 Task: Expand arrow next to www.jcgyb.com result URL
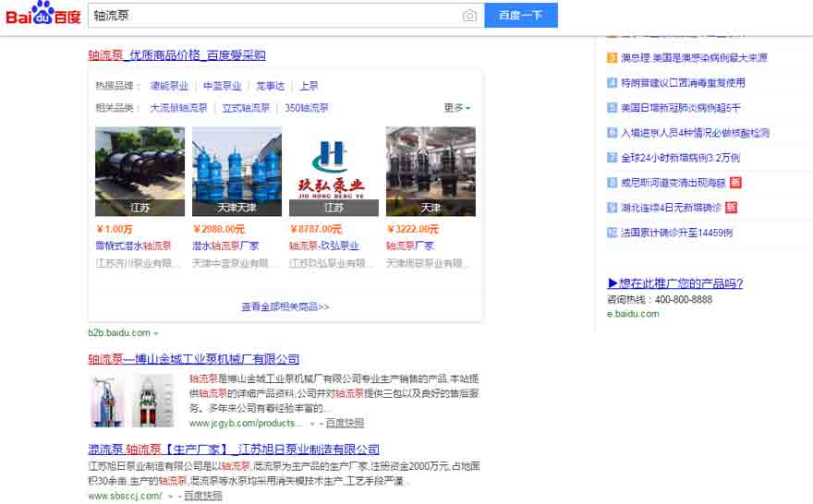(311, 424)
